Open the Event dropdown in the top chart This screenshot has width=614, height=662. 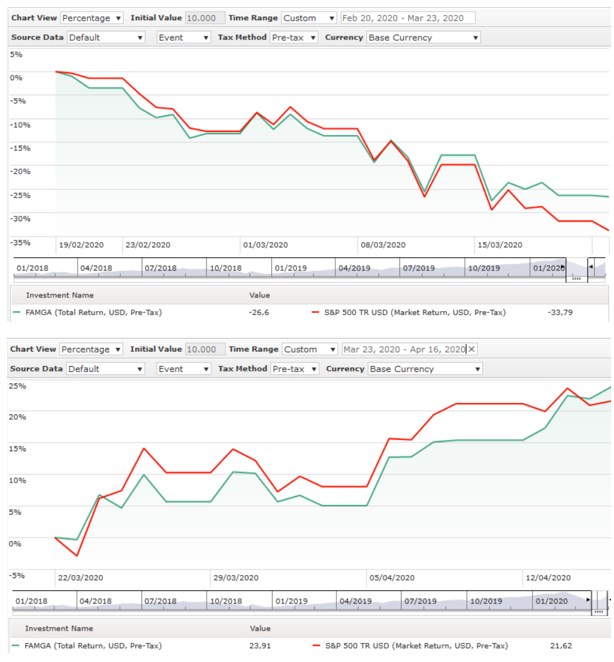point(183,37)
